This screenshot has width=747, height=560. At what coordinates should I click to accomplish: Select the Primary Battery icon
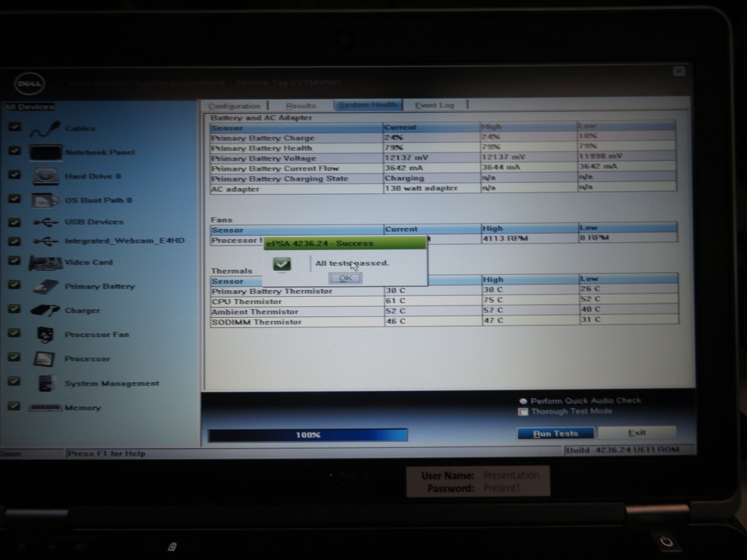pyautogui.click(x=46, y=287)
